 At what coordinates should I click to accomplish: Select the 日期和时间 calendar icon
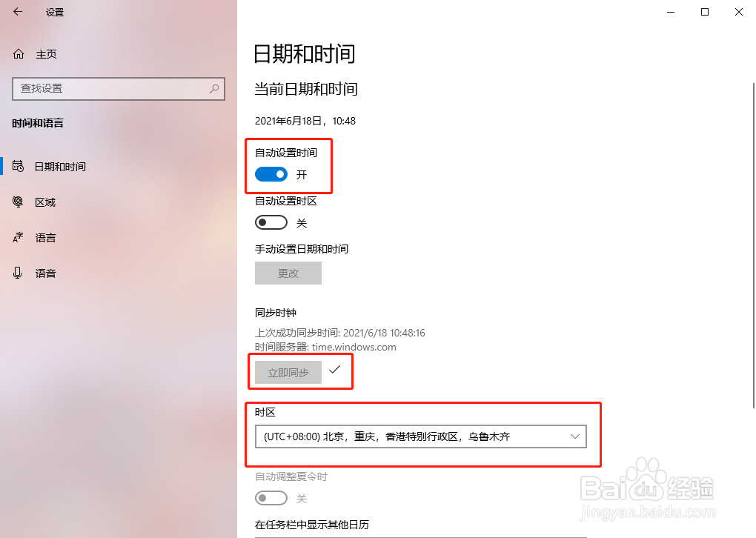(x=18, y=166)
